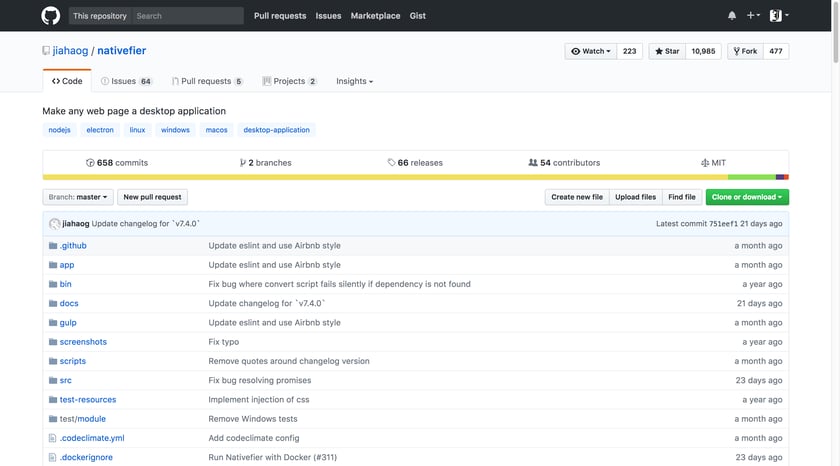Image resolution: width=840 pixels, height=466 pixels.
Task: Click the test-resources folder icon
Action: (52, 400)
